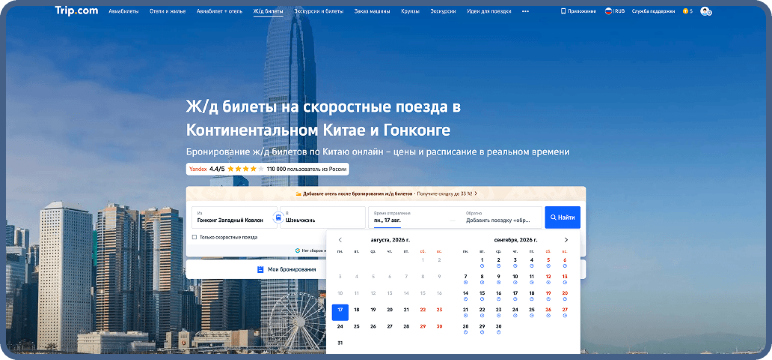
Task: Select September 24 in calendar
Action: tap(515, 311)
